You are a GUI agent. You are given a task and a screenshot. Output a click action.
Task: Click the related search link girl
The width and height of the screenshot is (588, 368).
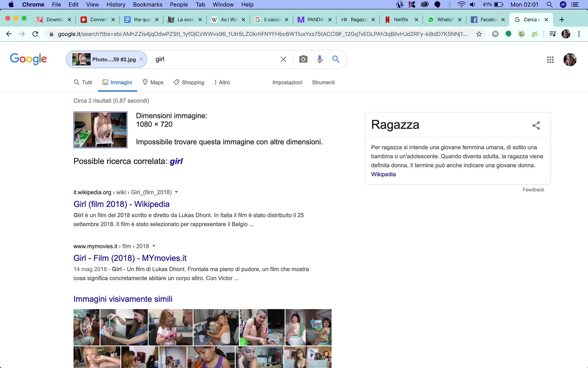[x=176, y=161]
